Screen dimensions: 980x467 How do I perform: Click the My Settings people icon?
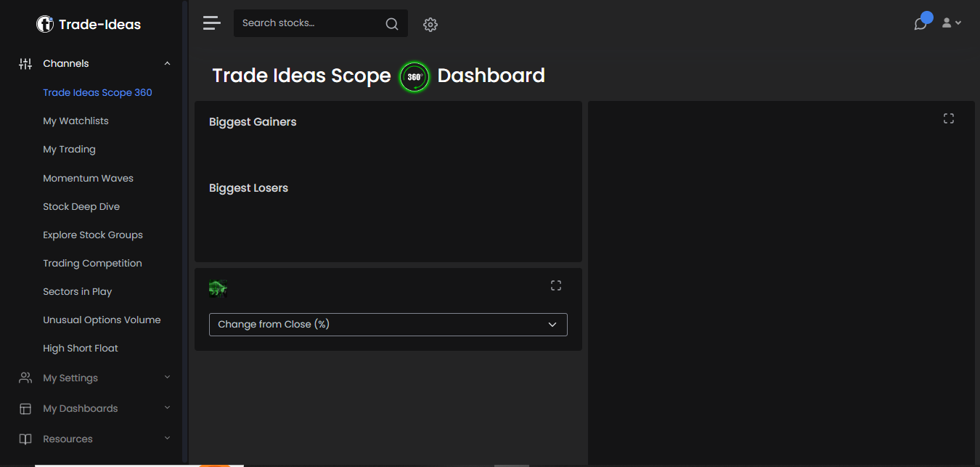[x=25, y=378]
